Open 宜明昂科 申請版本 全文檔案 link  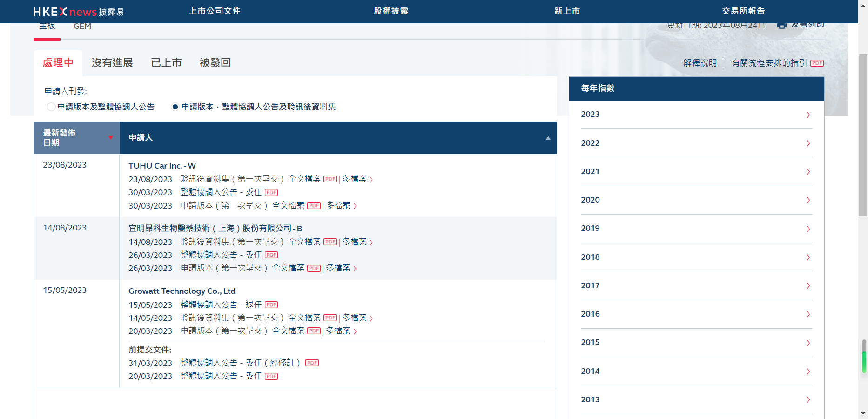[x=288, y=268]
